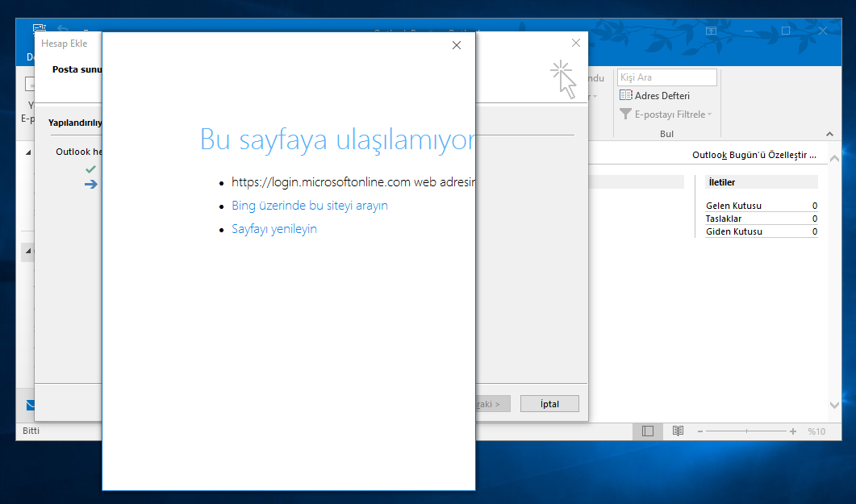Switch to Reading view in status bar
The width and height of the screenshot is (856, 504).
pos(678,431)
